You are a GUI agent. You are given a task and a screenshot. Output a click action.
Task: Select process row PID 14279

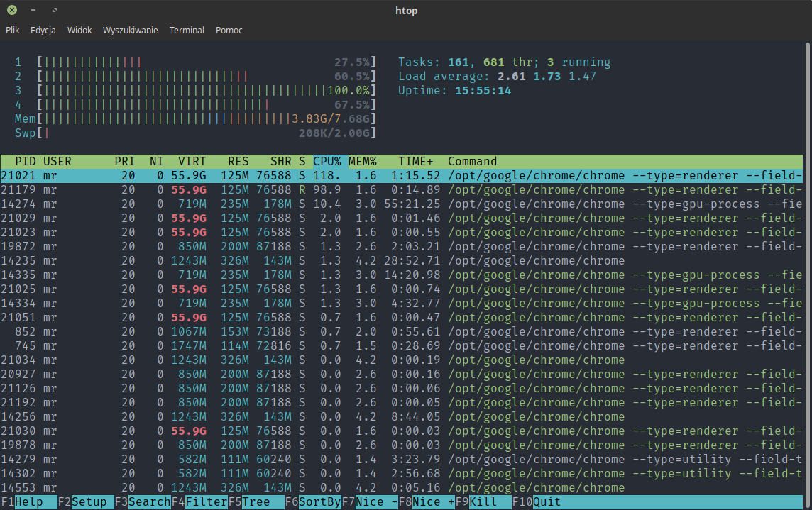click(x=402, y=459)
